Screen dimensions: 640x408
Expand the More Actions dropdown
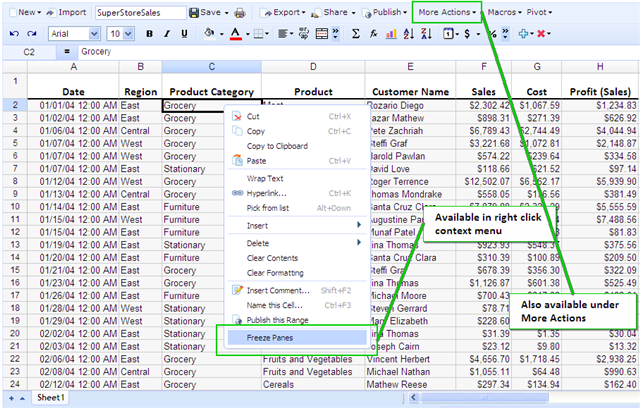tap(447, 13)
